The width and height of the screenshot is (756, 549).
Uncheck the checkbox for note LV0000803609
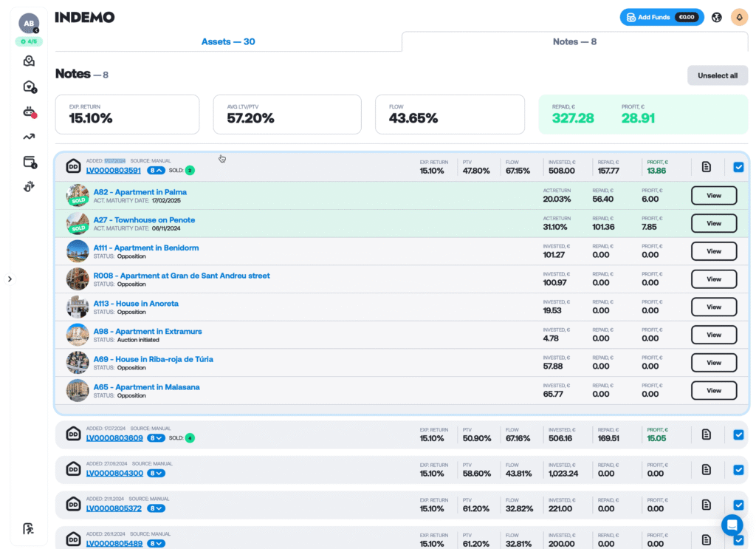(738, 434)
